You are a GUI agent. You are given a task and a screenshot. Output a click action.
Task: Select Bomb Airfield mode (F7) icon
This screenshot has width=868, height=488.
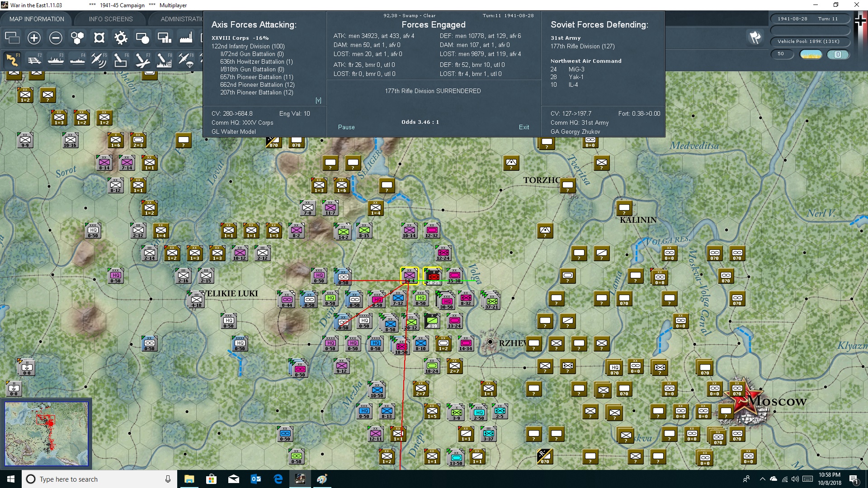(142, 60)
